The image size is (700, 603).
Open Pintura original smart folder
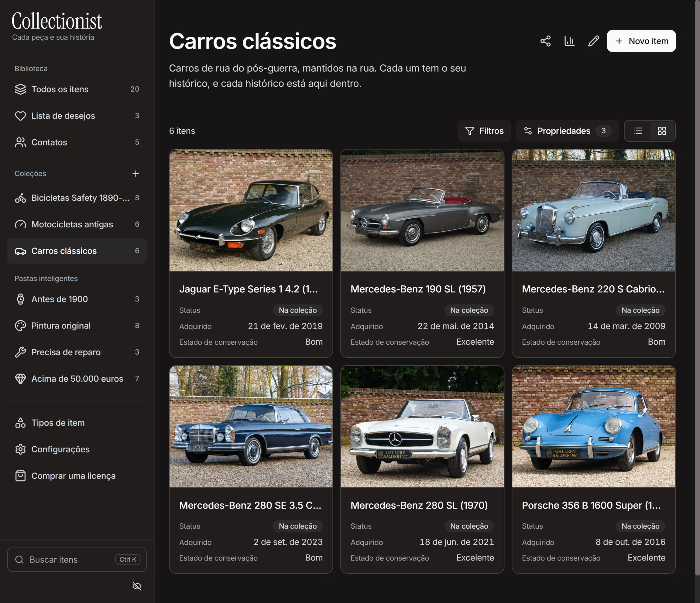point(77,325)
